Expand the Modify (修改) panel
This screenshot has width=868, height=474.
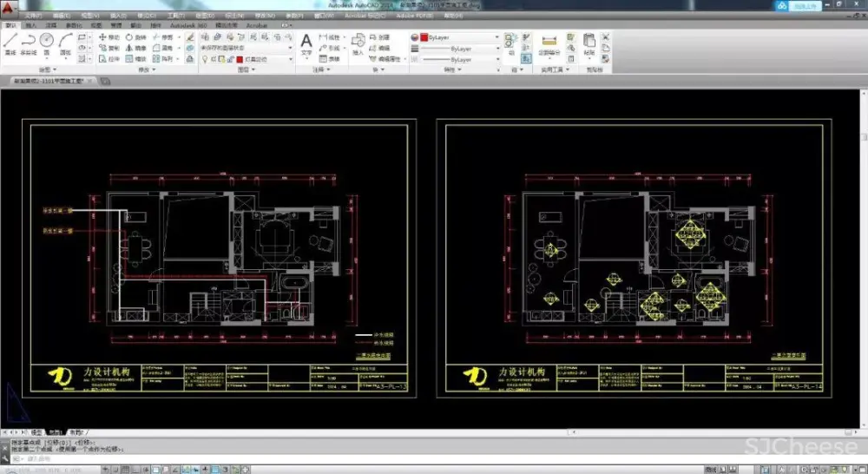pos(145,69)
